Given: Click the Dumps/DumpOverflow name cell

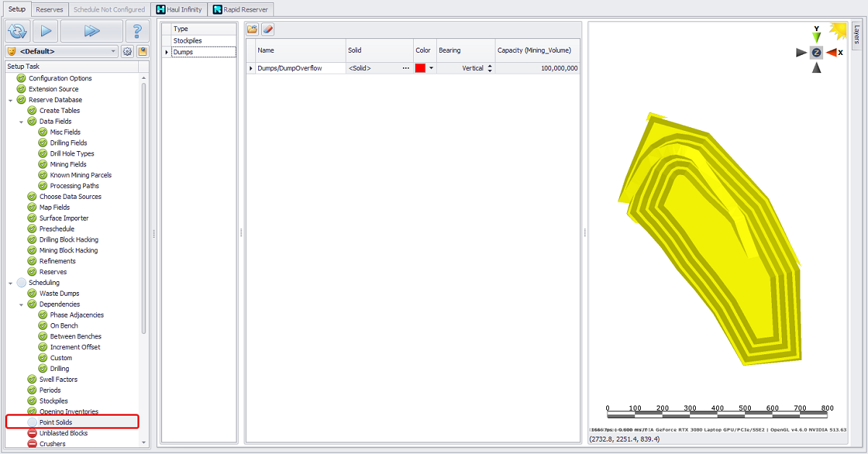Looking at the screenshot, I should pyautogui.click(x=300, y=68).
